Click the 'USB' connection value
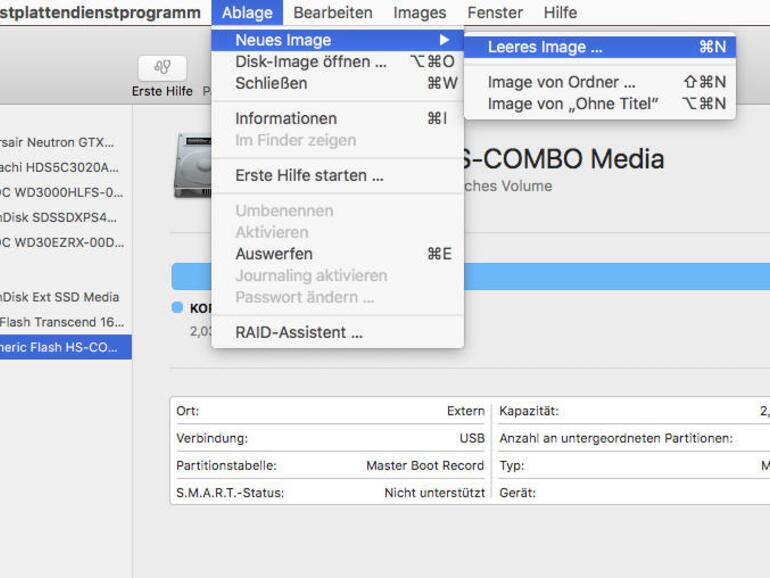Screen dimensions: 770x578 pos(472,438)
